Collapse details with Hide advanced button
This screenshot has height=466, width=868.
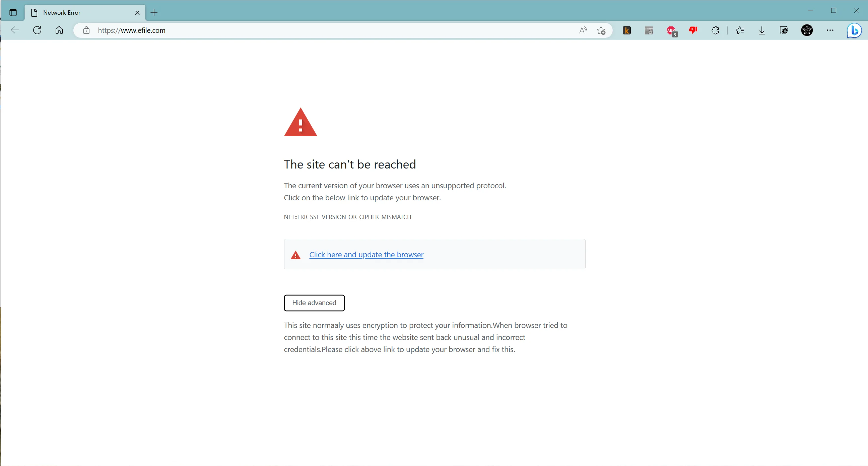tap(314, 303)
